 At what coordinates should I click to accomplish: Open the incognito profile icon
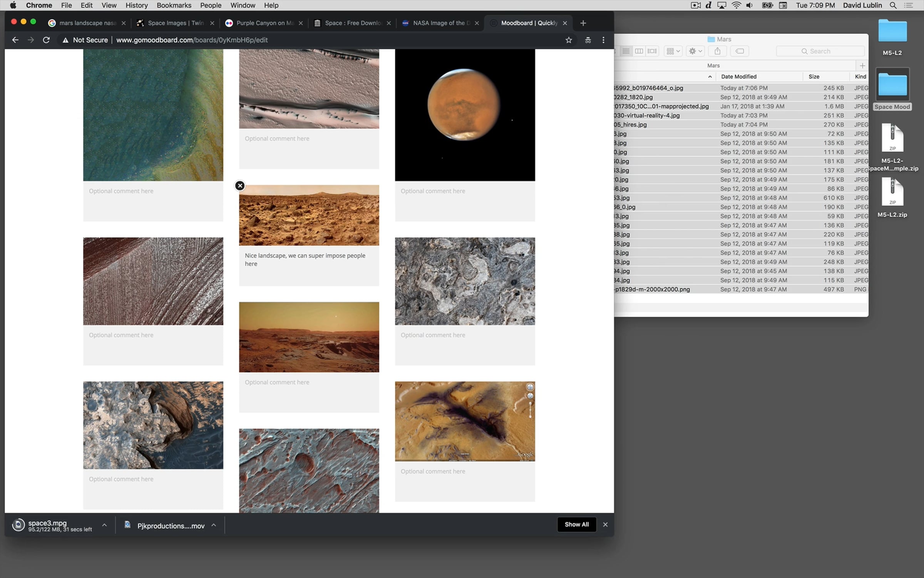[x=588, y=40]
